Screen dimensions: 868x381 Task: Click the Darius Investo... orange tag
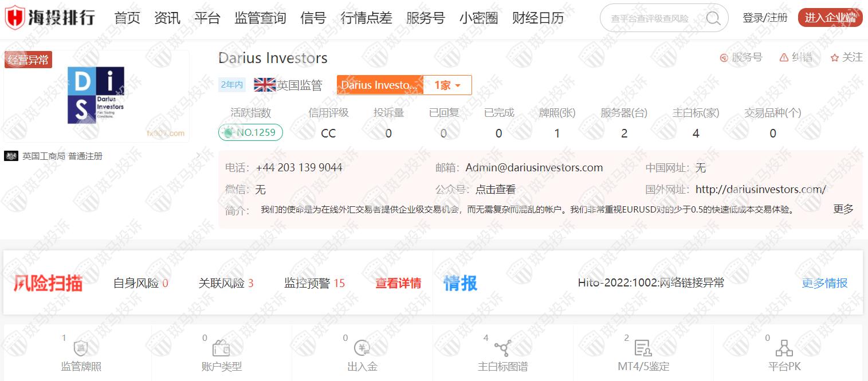click(380, 85)
